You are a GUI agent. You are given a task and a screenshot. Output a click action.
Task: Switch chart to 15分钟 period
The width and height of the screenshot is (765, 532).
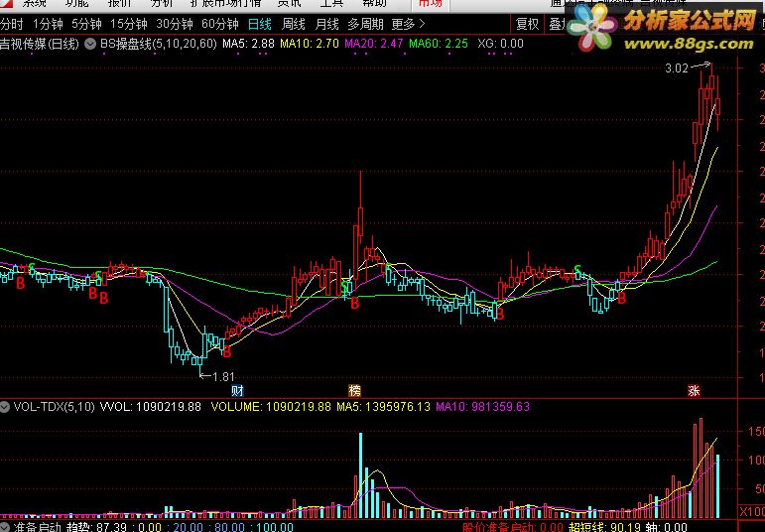click(x=129, y=24)
